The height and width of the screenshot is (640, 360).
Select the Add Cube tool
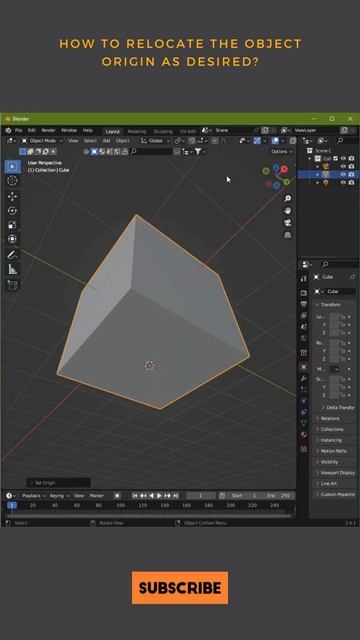point(12,285)
